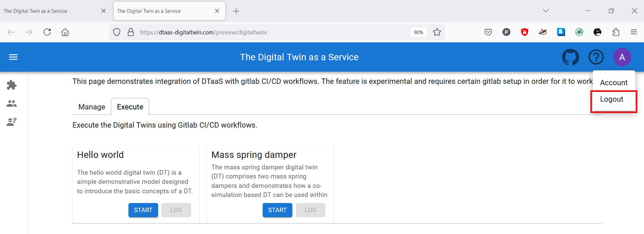Start the Hello world digital twin
Image resolution: width=644 pixels, height=234 pixels.
pyautogui.click(x=143, y=210)
